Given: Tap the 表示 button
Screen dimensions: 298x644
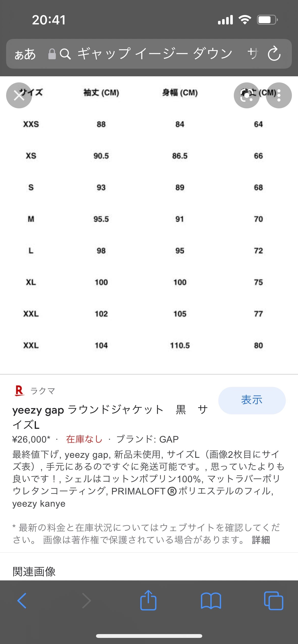Looking at the screenshot, I should (252, 400).
